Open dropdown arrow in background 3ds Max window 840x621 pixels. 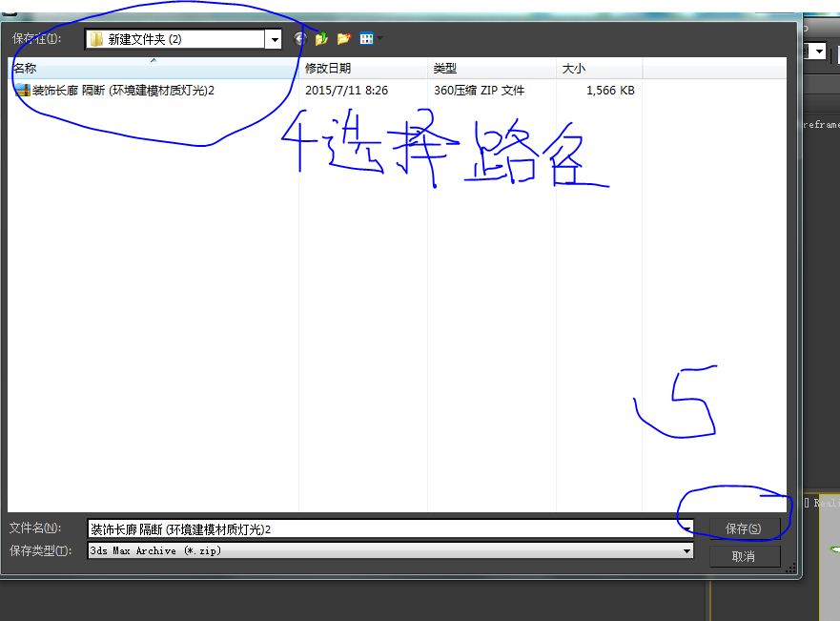(x=819, y=52)
